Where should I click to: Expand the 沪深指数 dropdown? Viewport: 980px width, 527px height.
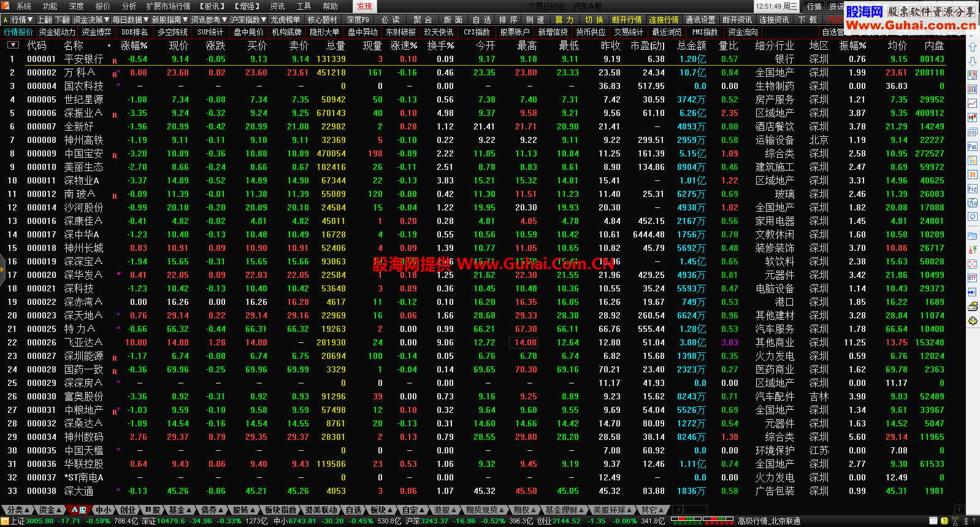(248, 20)
